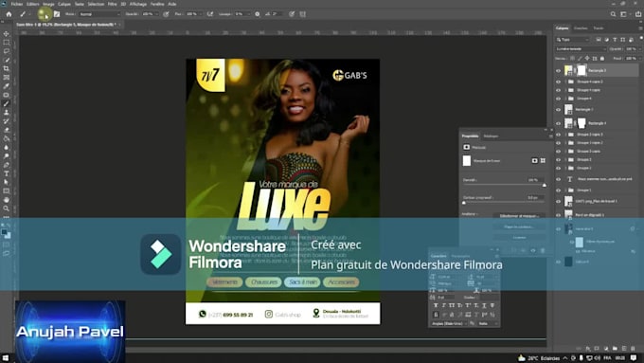Select the Frame tool
Viewport: 644px width, 363px height.
pos(7,78)
